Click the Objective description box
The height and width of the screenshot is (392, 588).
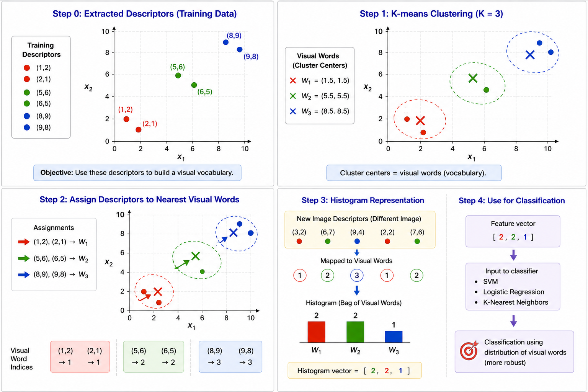coord(137,173)
